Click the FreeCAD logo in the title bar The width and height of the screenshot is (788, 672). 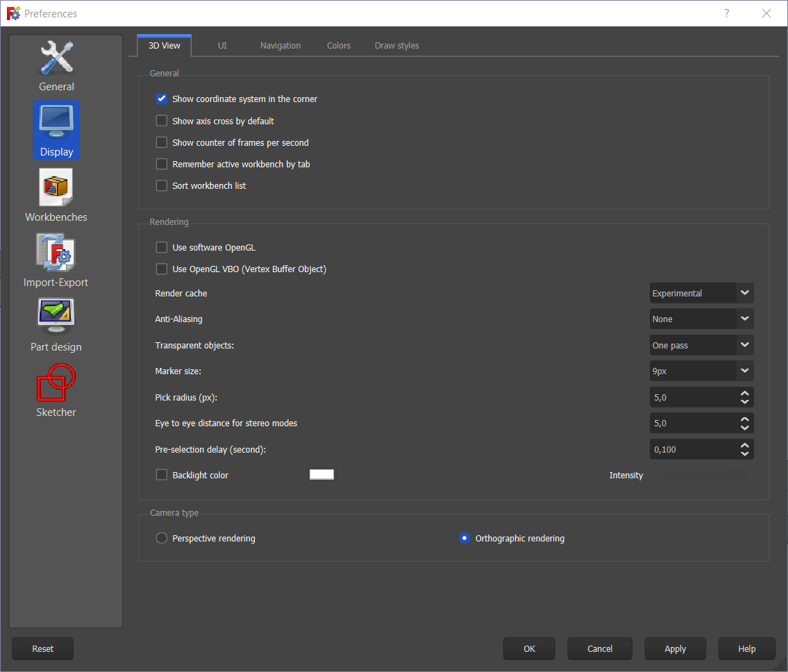click(12, 12)
